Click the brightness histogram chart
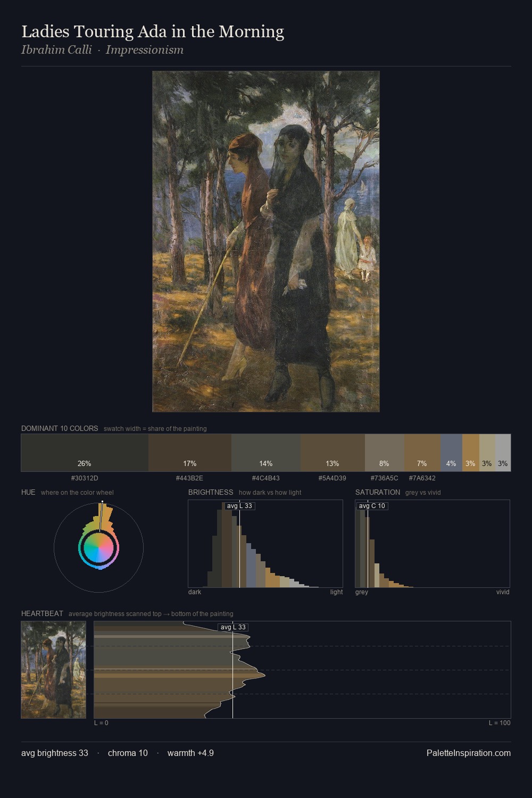This screenshot has width=532, height=798. point(265,544)
